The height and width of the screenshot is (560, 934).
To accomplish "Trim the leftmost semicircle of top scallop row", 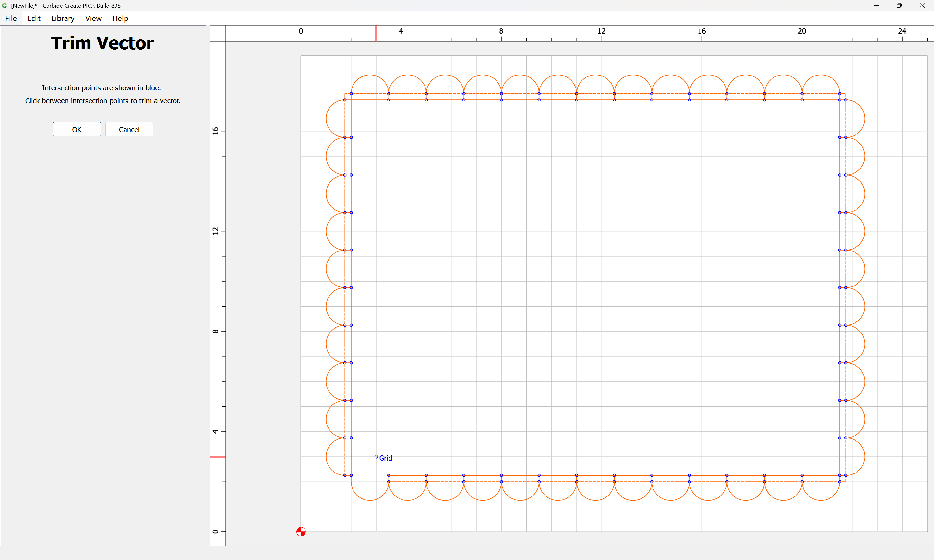I will pyautogui.click(x=370, y=75).
